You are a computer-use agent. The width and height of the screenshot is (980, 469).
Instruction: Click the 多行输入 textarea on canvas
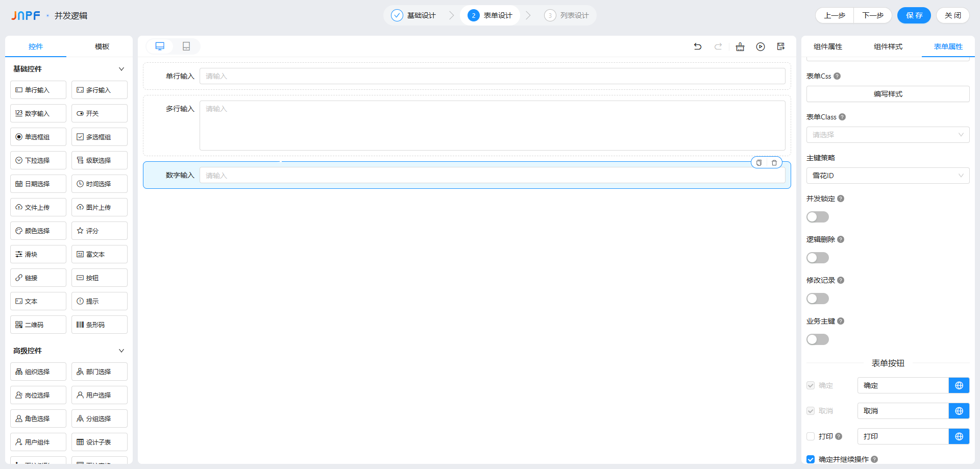point(493,126)
